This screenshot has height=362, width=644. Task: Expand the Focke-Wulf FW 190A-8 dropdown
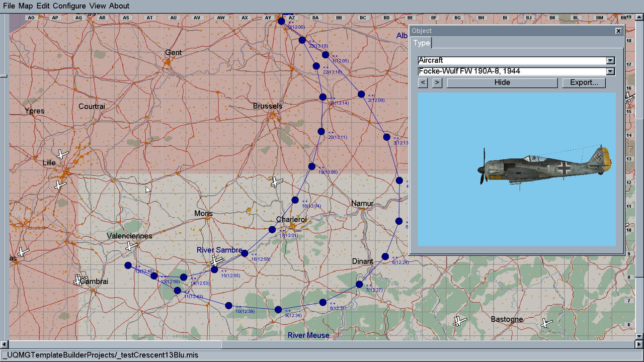(x=610, y=71)
